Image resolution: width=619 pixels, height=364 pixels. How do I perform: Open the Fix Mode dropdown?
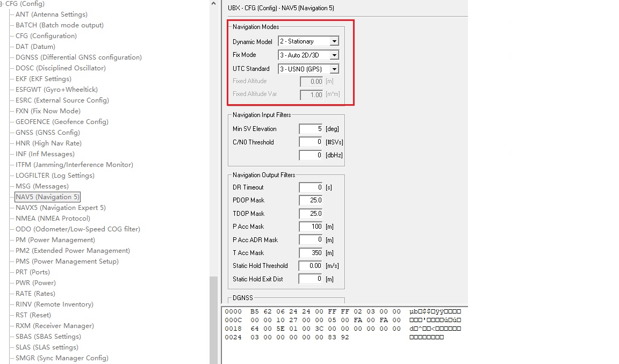click(334, 54)
